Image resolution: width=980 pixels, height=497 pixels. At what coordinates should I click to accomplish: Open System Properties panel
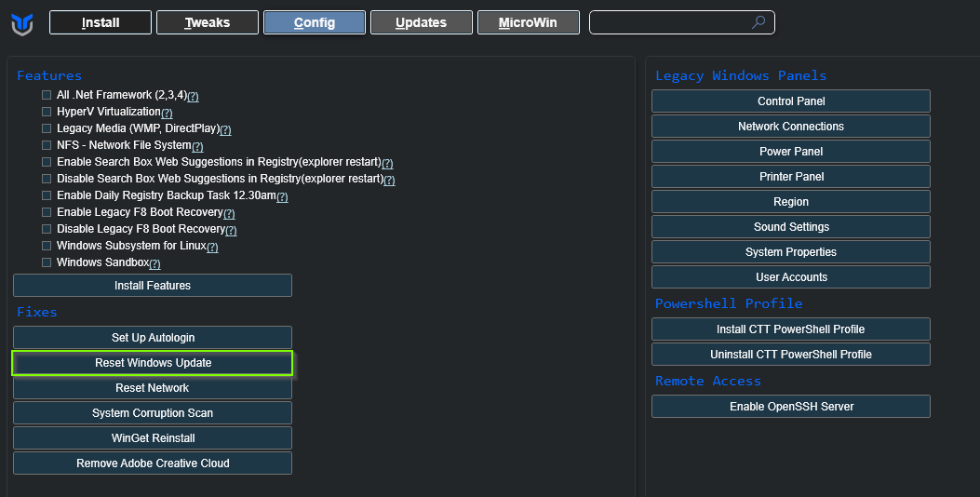(x=791, y=252)
